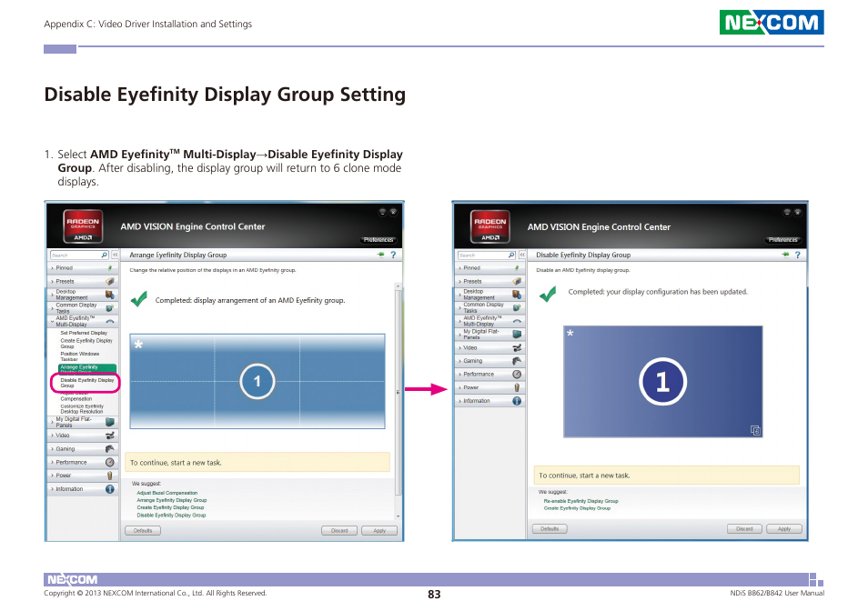Open Arrange Eyefinity Display Group suggested link
The height and width of the screenshot is (611, 868).
point(172,500)
